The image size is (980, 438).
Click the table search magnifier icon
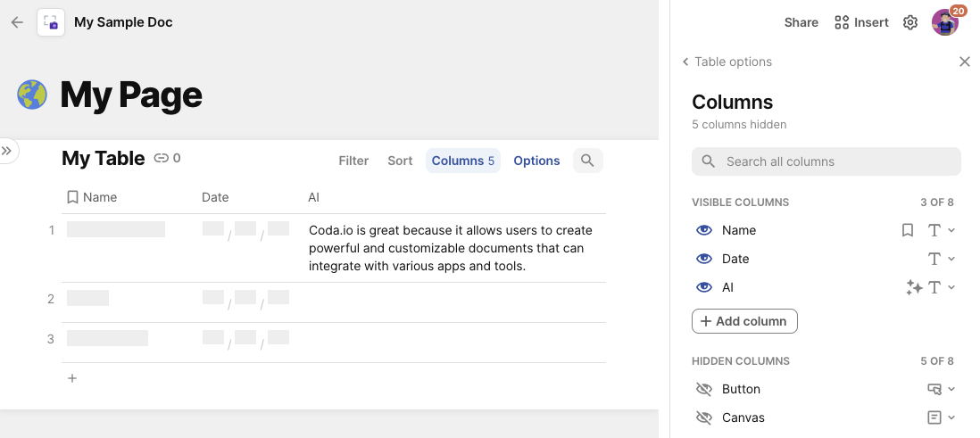click(587, 161)
